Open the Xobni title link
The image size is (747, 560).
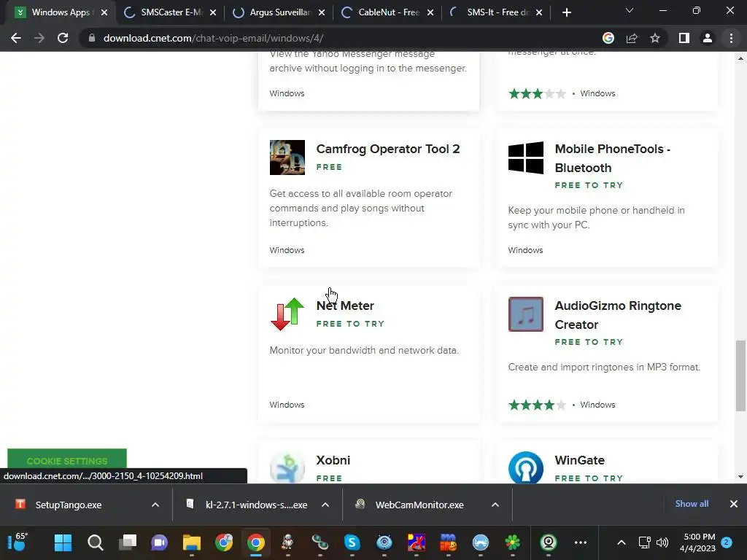(333, 461)
